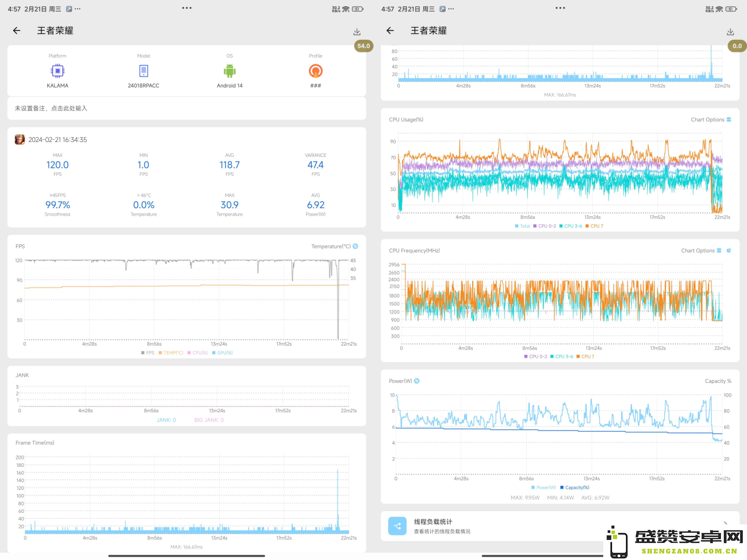Image resolution: width=747 pixels, height=560 pixels.
Task: Toggle the Power(W) series legend
Action: (543, 488)
